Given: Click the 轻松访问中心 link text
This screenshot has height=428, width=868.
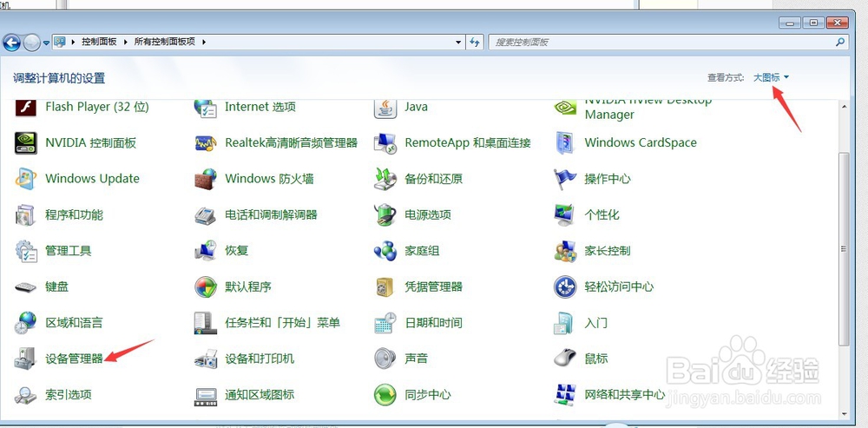Looking at the screenshot, I should [x=619, y=286].
